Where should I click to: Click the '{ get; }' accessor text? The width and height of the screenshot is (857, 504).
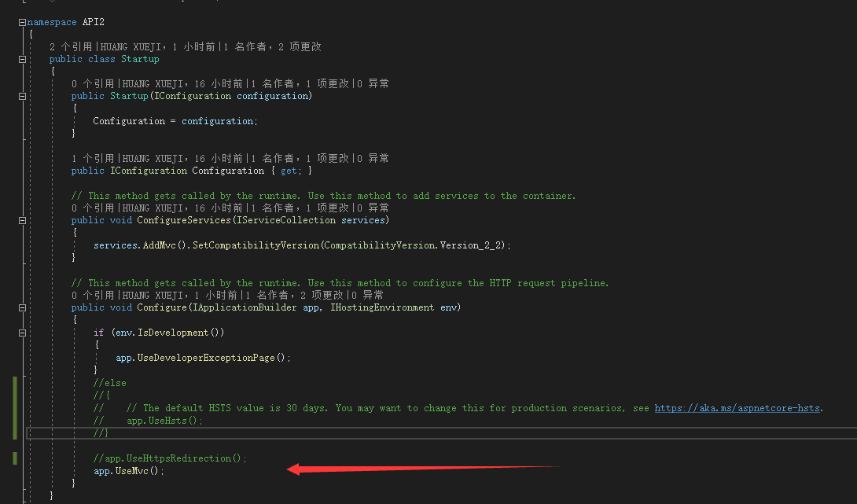tap(292, 171)
